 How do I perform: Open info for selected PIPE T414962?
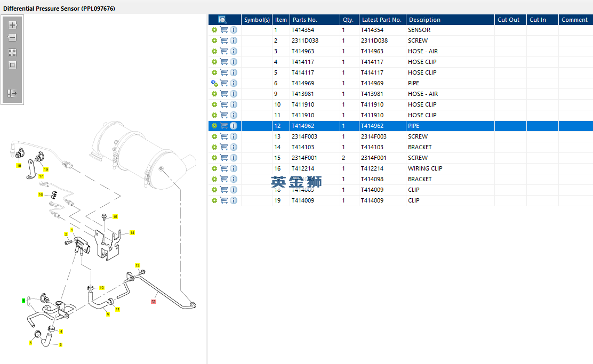coord(234,126)
